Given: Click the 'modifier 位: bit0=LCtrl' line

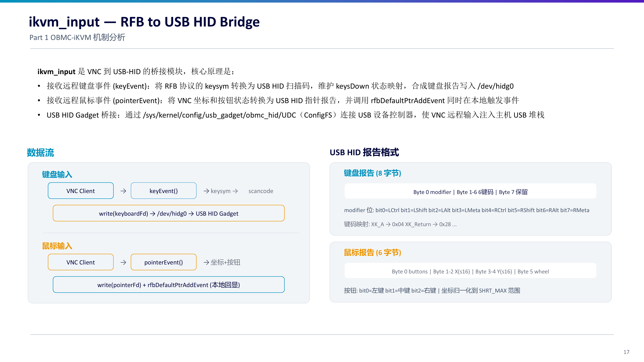Looking at the screenshot, I should (x=467, y=210).
